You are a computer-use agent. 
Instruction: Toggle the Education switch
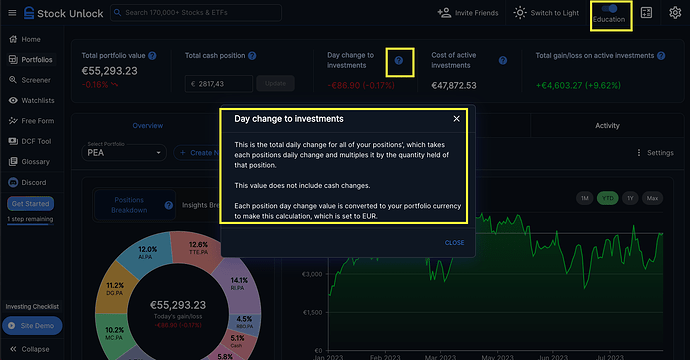(609, 8)
